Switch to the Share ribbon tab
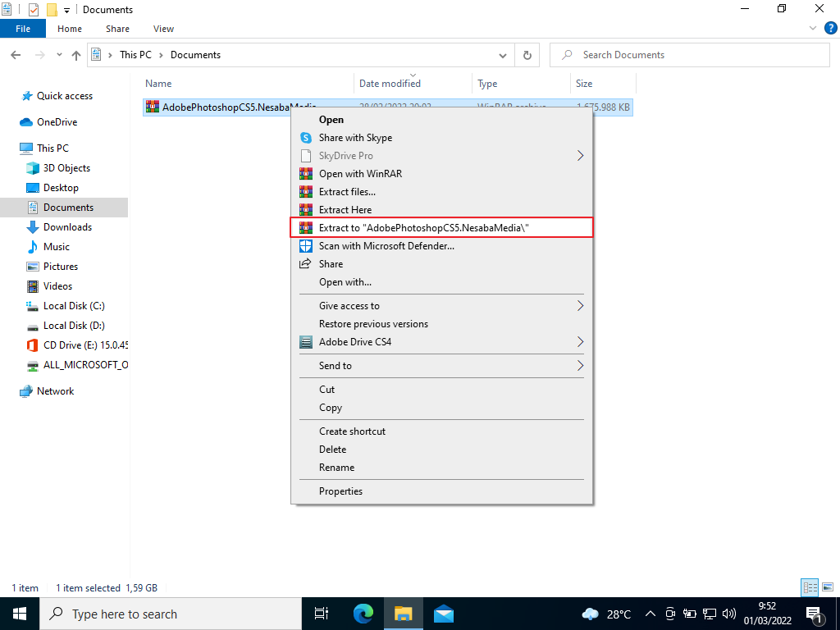The height and width of the screenshot is (630, 840). (x=117, y=29)
